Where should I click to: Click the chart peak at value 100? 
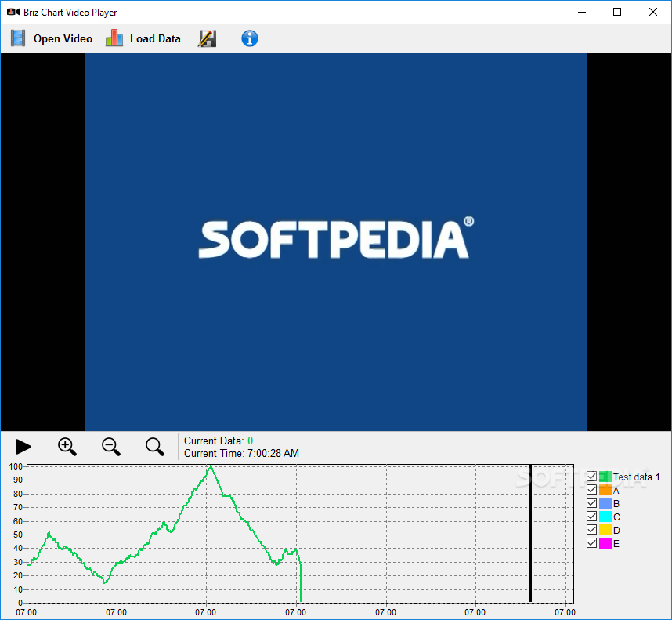[211, 467]
